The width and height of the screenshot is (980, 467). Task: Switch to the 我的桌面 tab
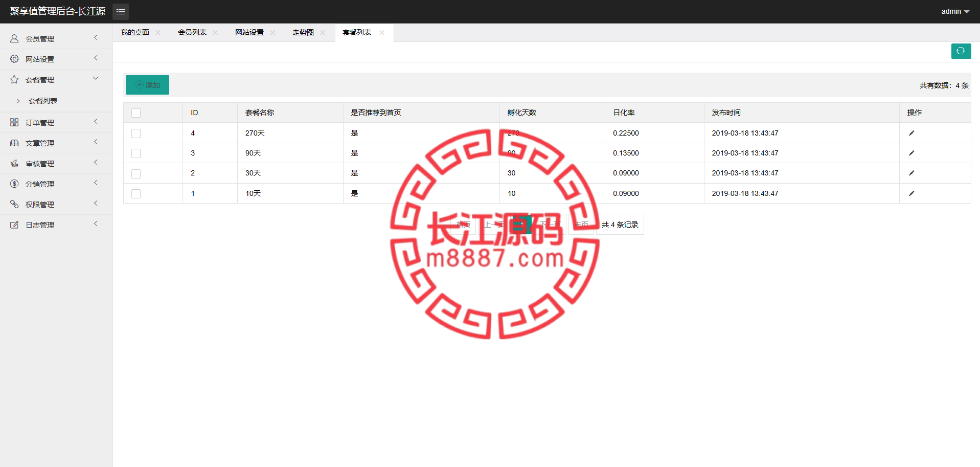(135, 32)
